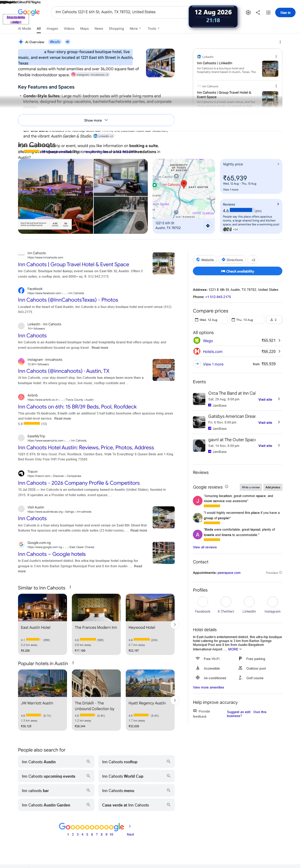The width and height of the screenshot is (304, 868).
Task: Expand the Reviews card chevron
Action: pos(278,204)
